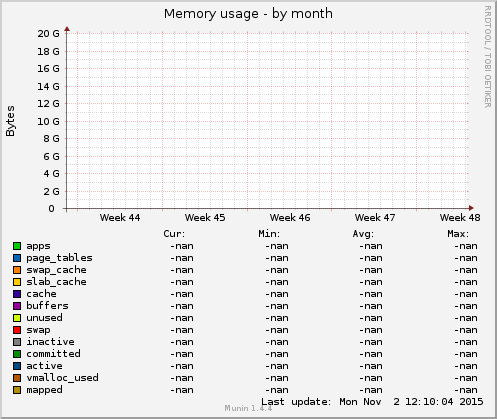Click the buffers purple legend swatch
497x419 pixels.
(x=17, y=306)
